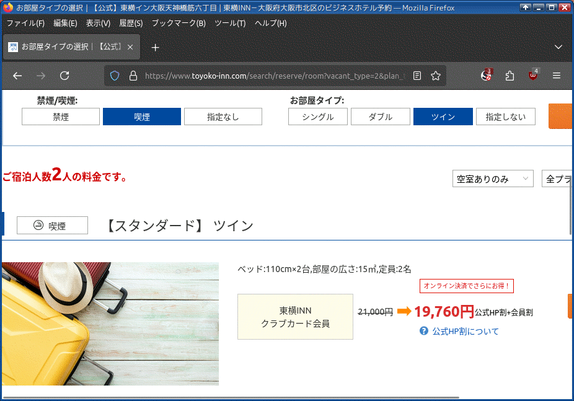Viewport: 574px width, 401px height.
Task: Open ファイル(F) menu
Action: pos(26,23)
